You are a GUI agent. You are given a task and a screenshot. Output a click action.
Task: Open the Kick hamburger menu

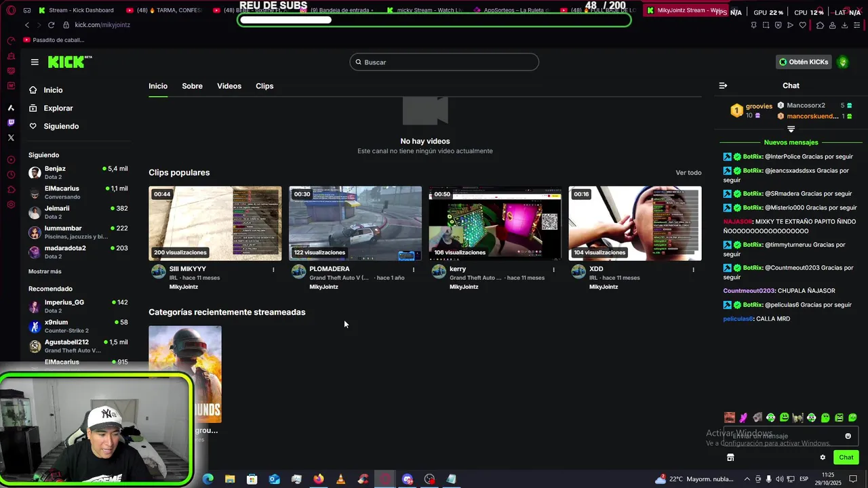tap(35, 62)
